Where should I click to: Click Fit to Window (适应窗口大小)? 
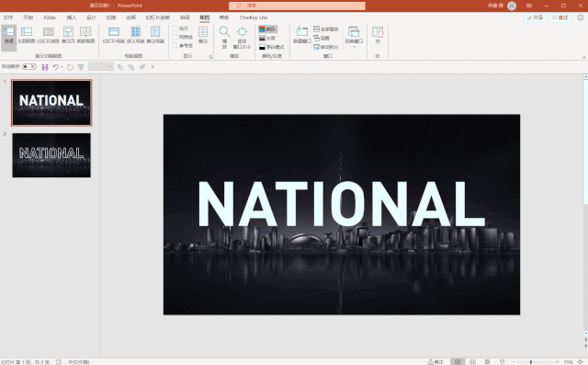pyautogui.click(x=242, y=38)
